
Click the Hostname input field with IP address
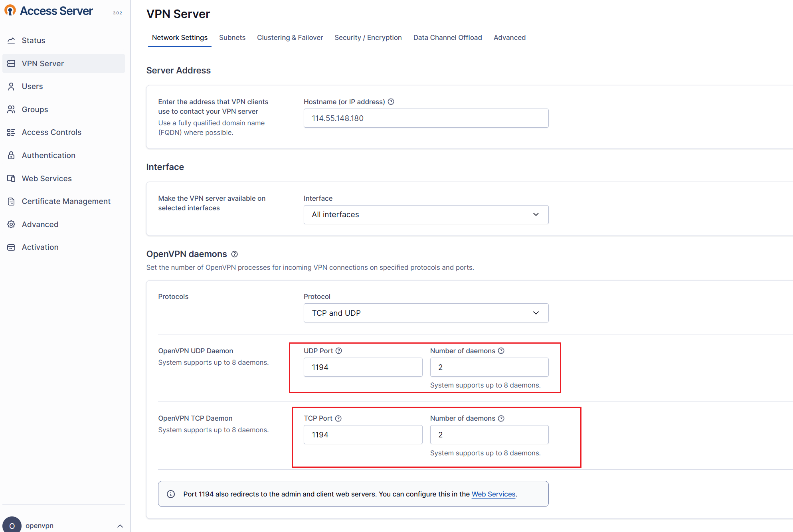426,118
